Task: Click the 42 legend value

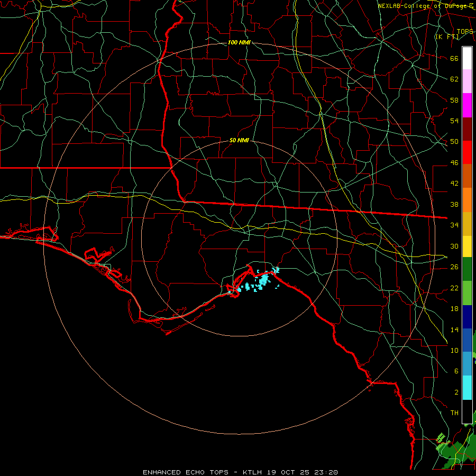Action: [x=454, y=184]
